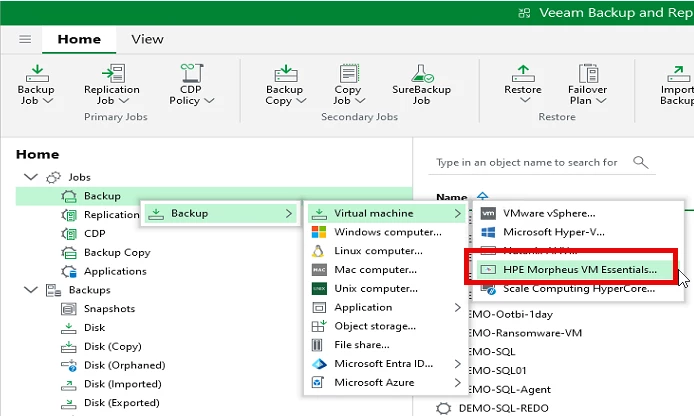This screenshot has height=416, width=694.
Task: Click the object name search field
Action: click(x=527, y=162)
